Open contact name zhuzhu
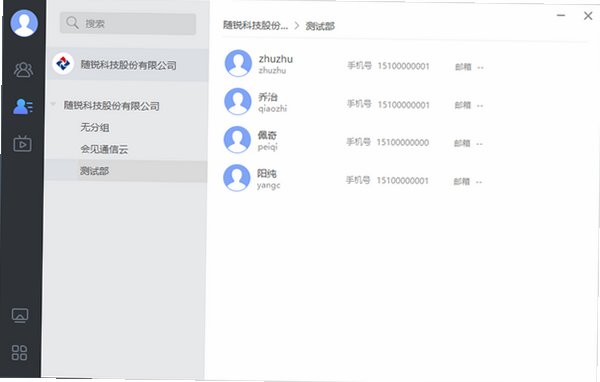600x382 pixels. tap(276, 59)
